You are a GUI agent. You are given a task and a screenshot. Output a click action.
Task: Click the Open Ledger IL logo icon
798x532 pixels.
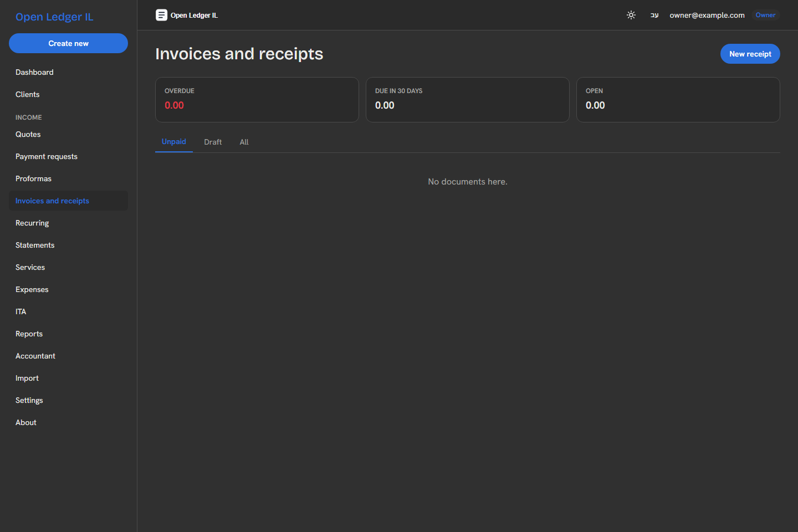click(x=161, y=15)
